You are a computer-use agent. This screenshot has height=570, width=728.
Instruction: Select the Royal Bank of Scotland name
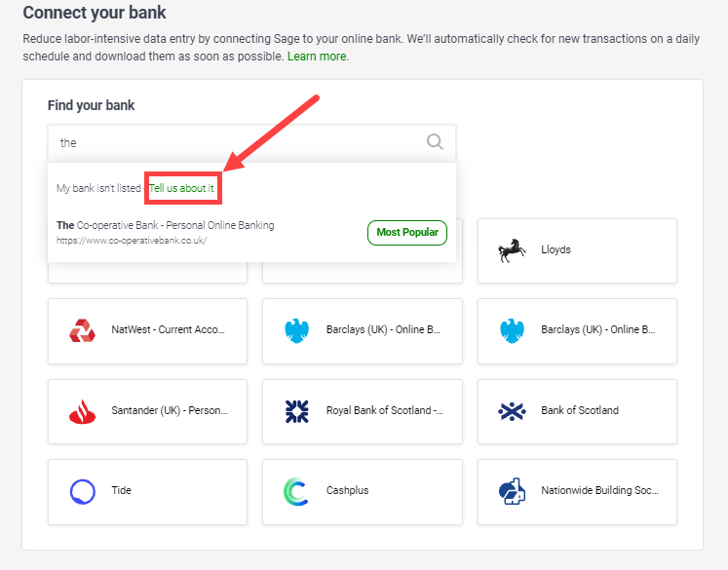[x=384, y=411]
